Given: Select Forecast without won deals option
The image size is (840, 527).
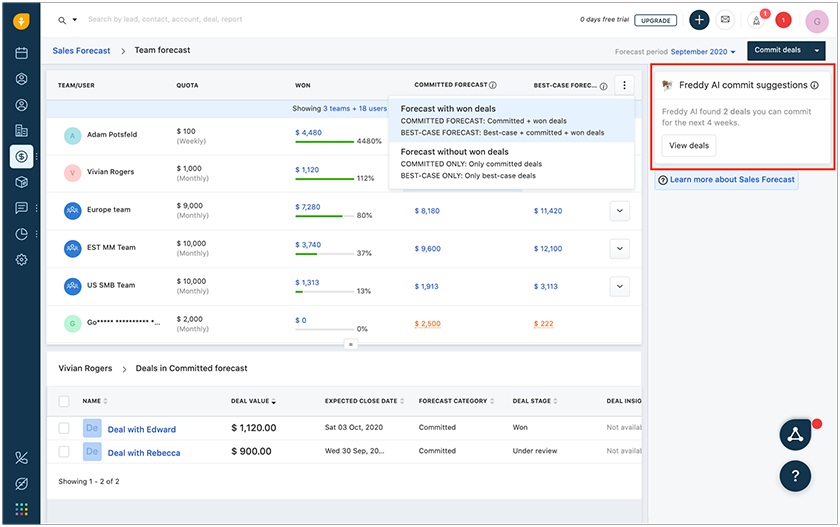Looking at the screenshot, I should pos(512,164).
